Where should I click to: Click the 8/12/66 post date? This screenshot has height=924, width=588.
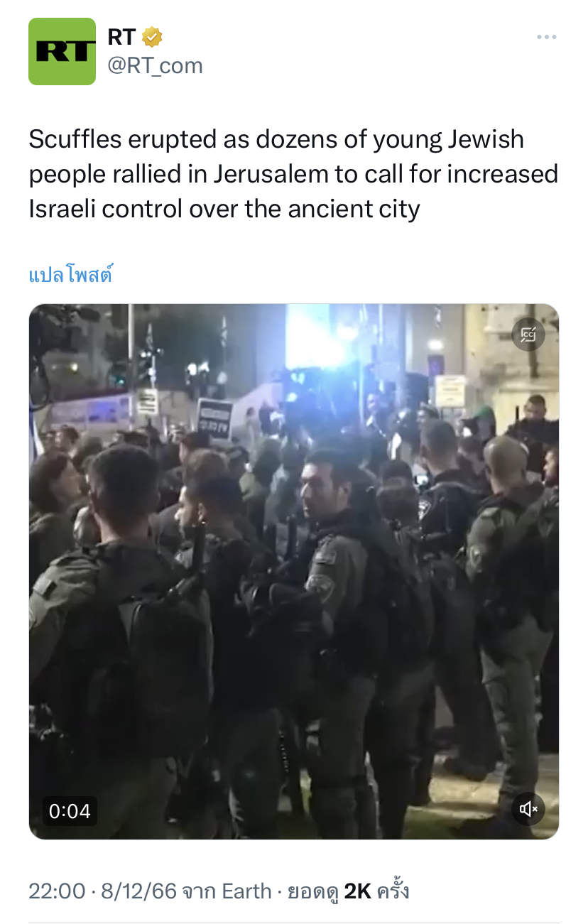pos(139,891)
